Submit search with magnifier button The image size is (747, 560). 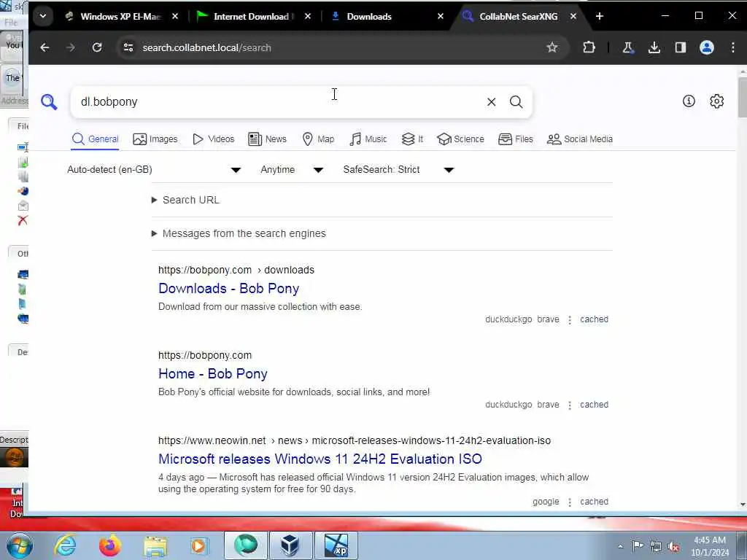(516, 102)
